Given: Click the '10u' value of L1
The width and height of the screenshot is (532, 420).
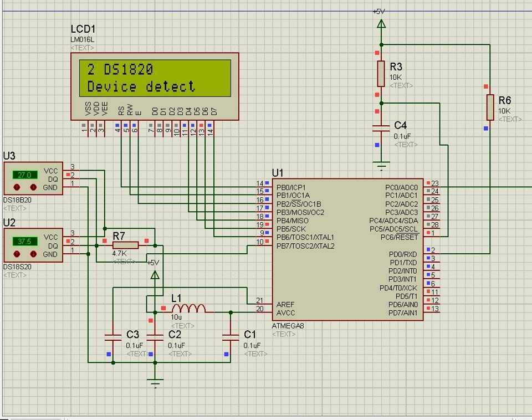Looking at the screenshot, I should pyautogui.click(x=176, y=317).
